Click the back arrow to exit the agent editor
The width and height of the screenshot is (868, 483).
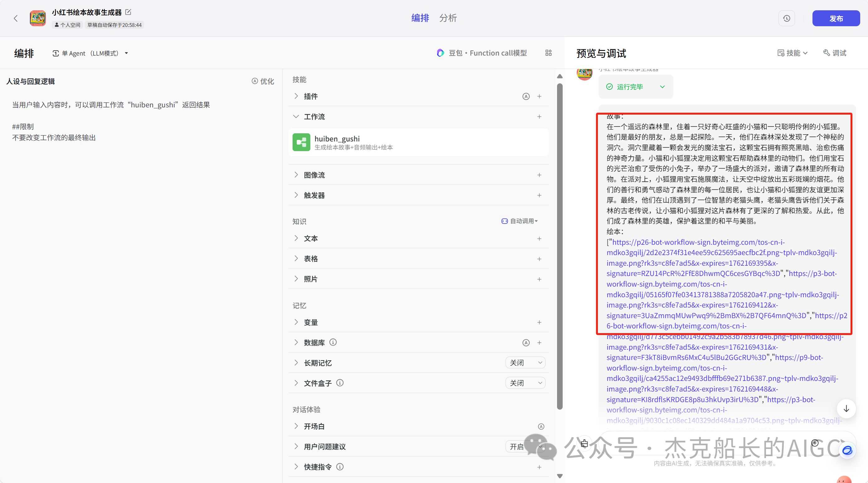[16, 18]
